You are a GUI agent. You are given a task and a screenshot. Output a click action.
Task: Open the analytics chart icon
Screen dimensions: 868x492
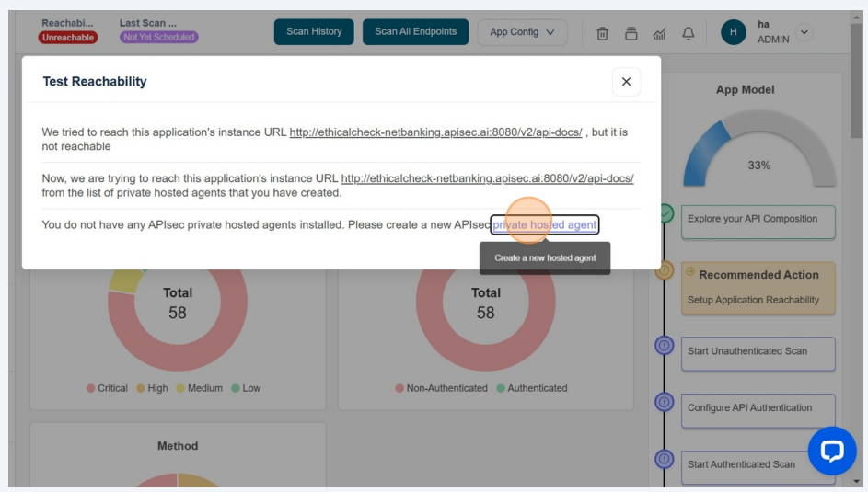659,33
